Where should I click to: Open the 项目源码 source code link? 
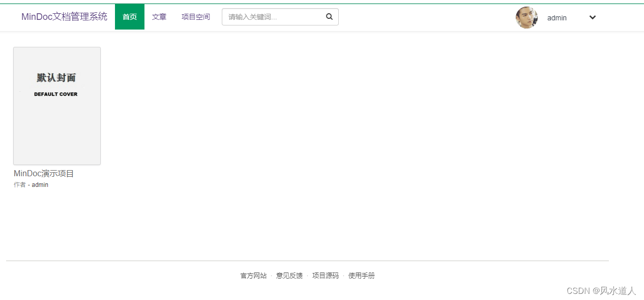pos(325,275)
